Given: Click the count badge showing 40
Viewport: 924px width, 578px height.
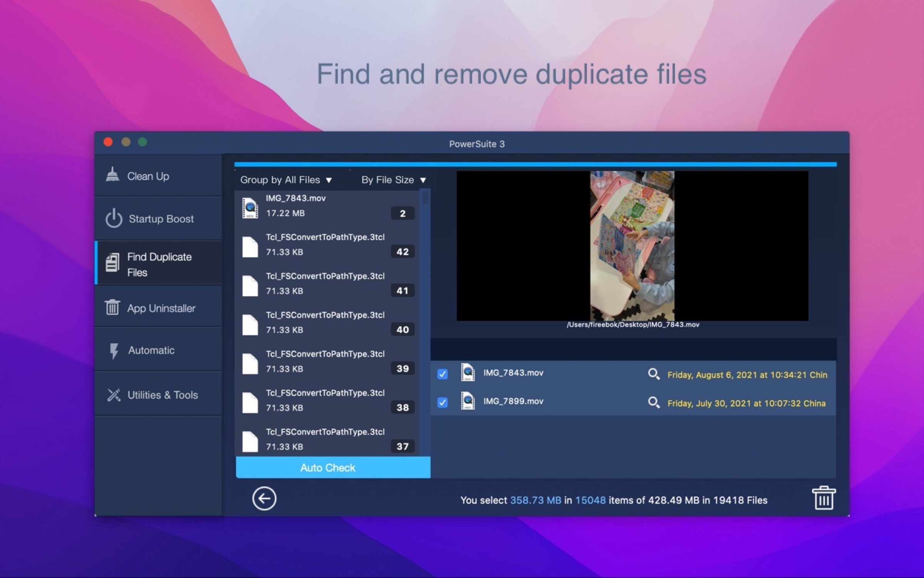Looking at the screenshot, I should click(403, 329).
